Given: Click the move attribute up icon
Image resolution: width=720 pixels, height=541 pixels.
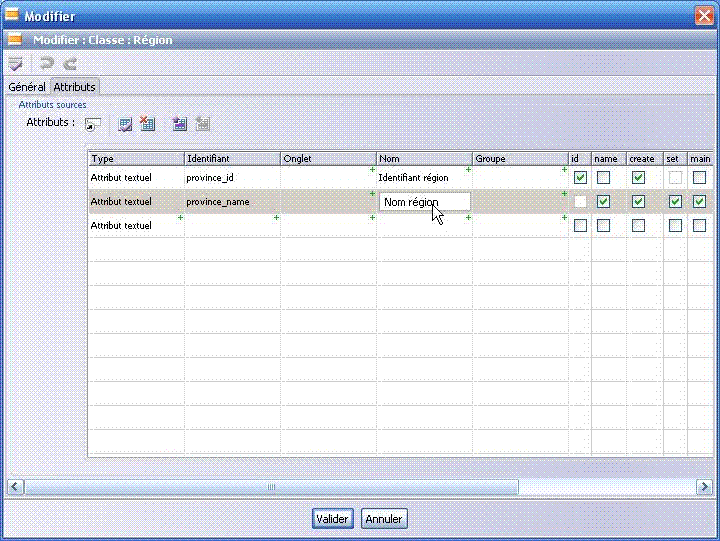Looking at the screenshot, I should click(x=180, y=124).
